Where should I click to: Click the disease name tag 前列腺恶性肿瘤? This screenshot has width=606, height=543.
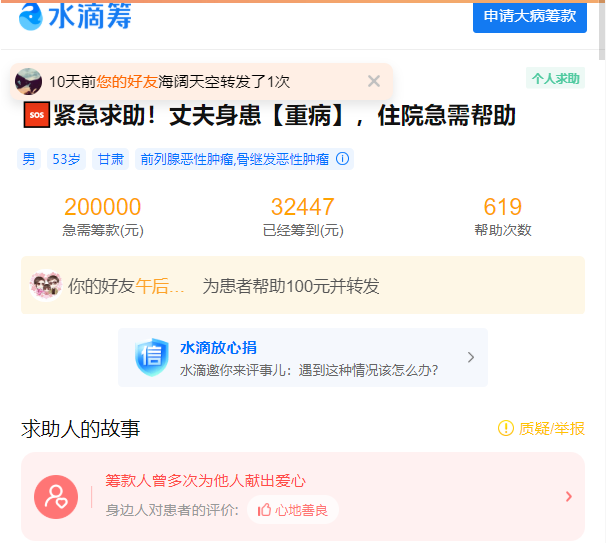coord(186,159)
